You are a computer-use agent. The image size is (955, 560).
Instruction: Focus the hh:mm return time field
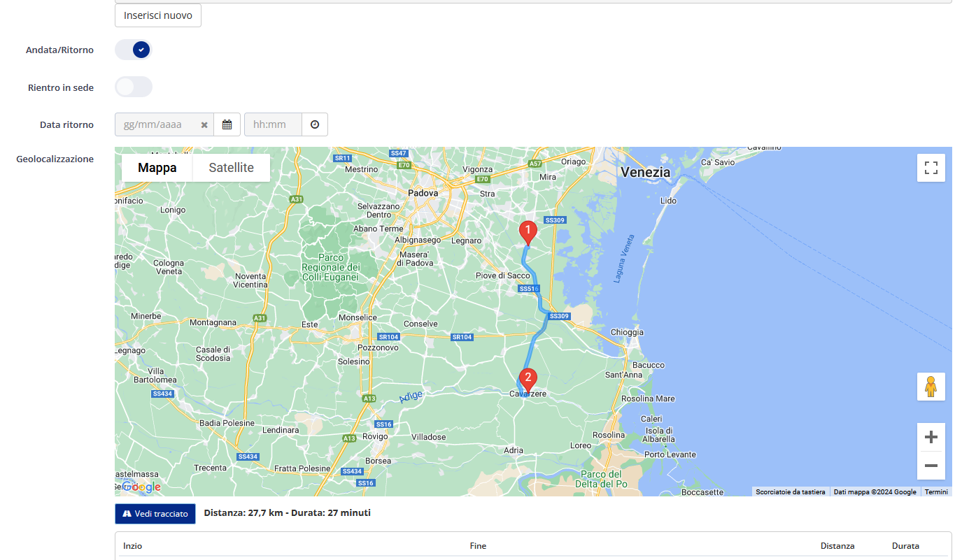273,124
